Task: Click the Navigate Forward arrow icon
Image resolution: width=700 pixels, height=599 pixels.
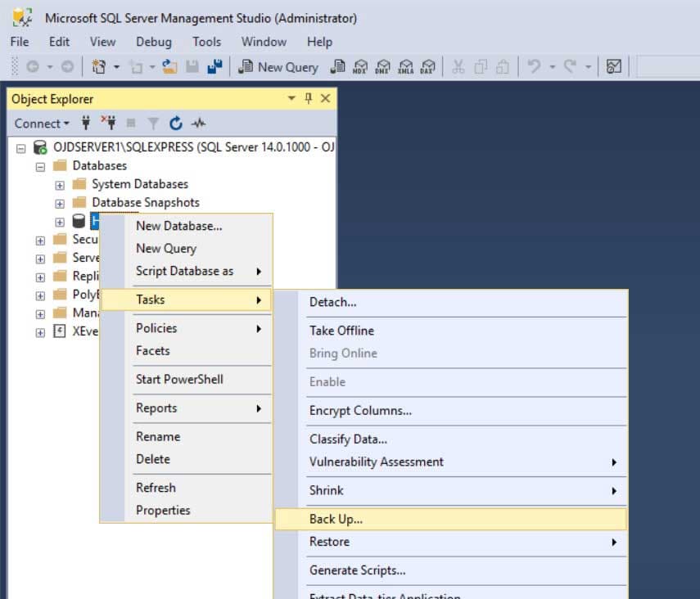Action: point(67,67)
